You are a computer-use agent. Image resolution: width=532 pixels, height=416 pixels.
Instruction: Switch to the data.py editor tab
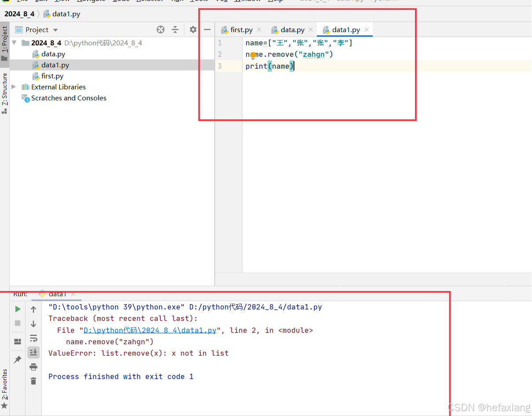[x=293, y=29]
